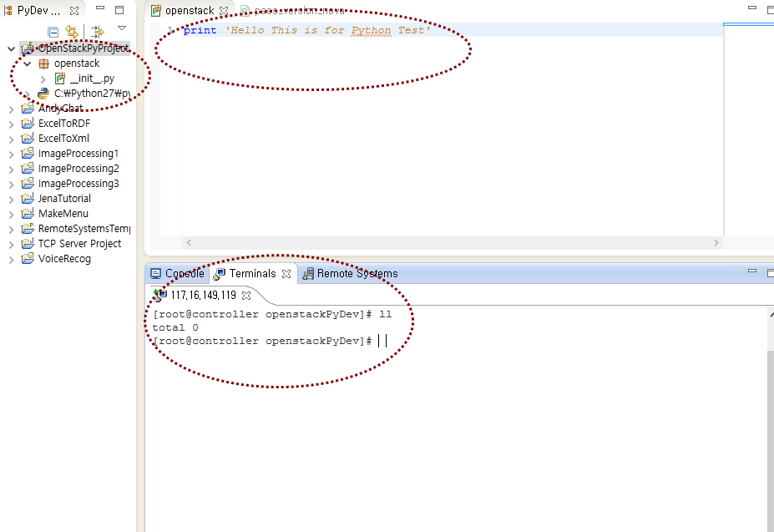This screenshot has width=774, height=532.
Task: Open the Package Explorer view menu triangle
Action: coord(122,28)
